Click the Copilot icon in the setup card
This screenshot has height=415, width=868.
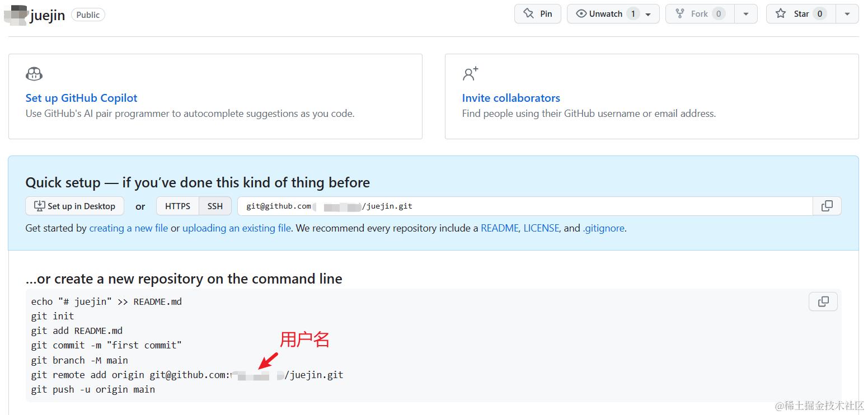click(x=34, y=74)
